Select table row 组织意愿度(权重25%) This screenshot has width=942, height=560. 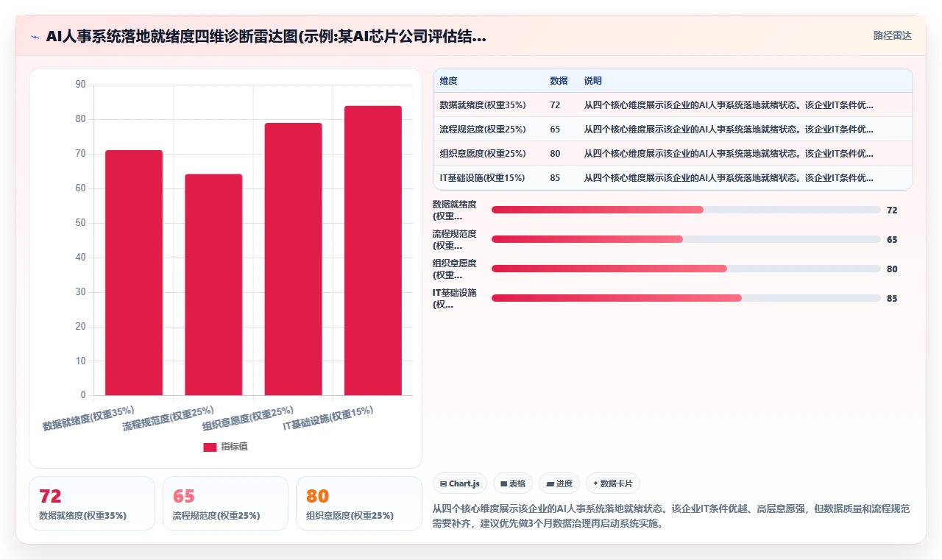[x=673, y=154]
